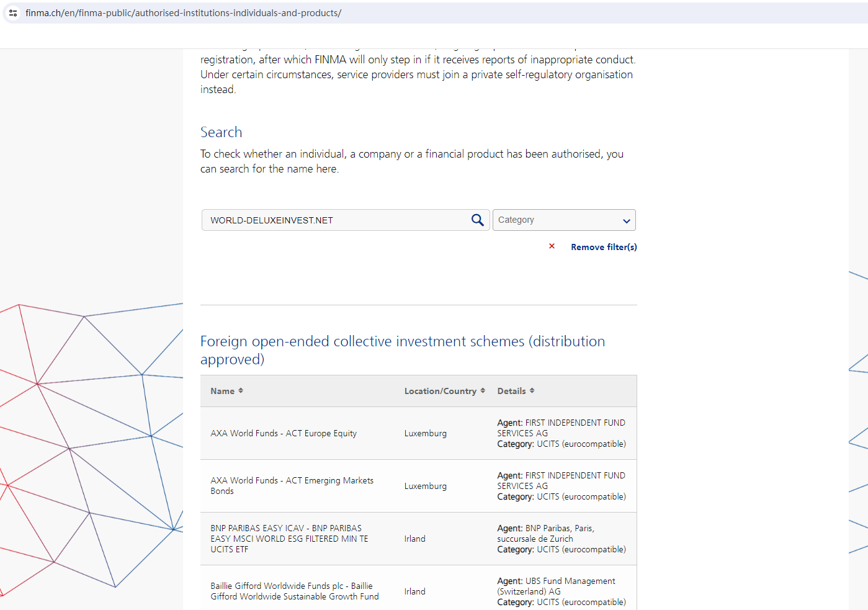Click the browser address bar URL

(184, 13)
